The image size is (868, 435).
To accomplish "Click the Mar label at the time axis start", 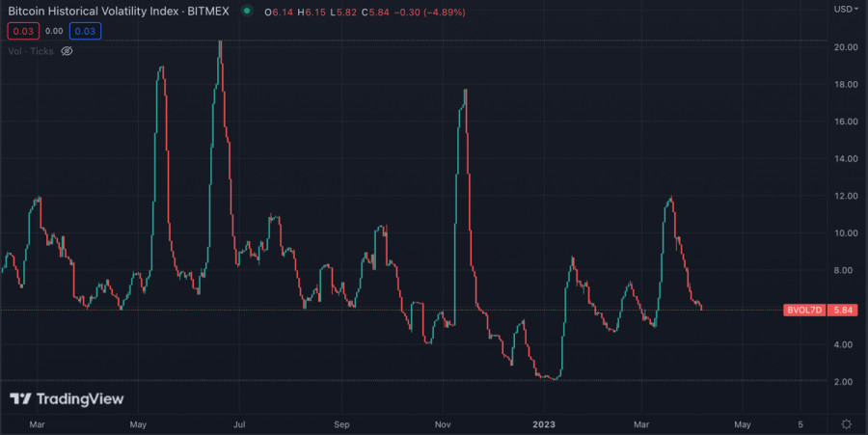I will 37,424.
